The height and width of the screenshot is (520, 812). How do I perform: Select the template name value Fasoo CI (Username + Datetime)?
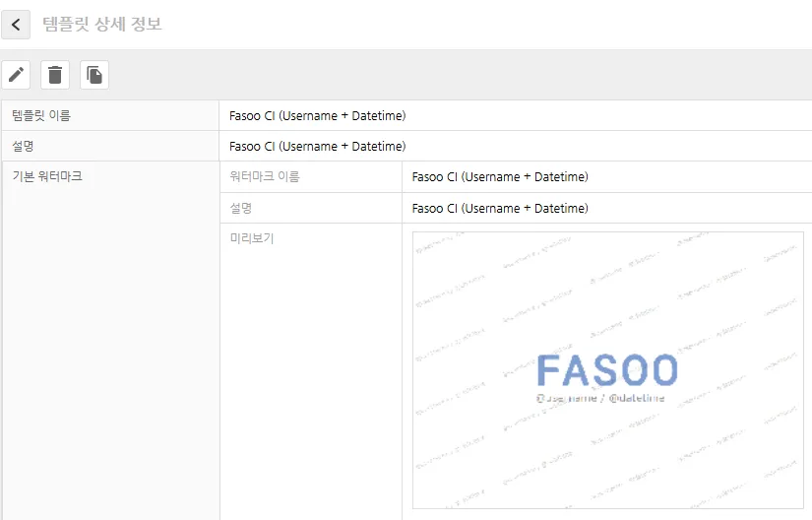coord(318,115)
